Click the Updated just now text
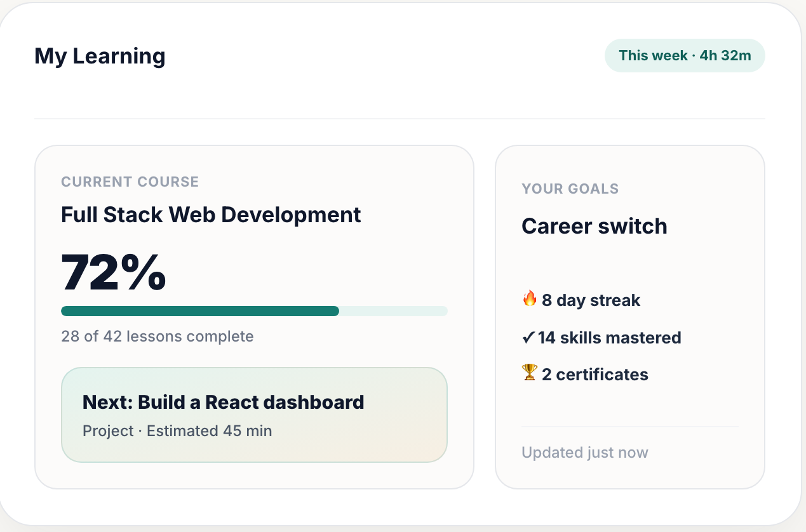Image resolution: width=806 pixels, height=532 pixels. (x=585, y=453)
